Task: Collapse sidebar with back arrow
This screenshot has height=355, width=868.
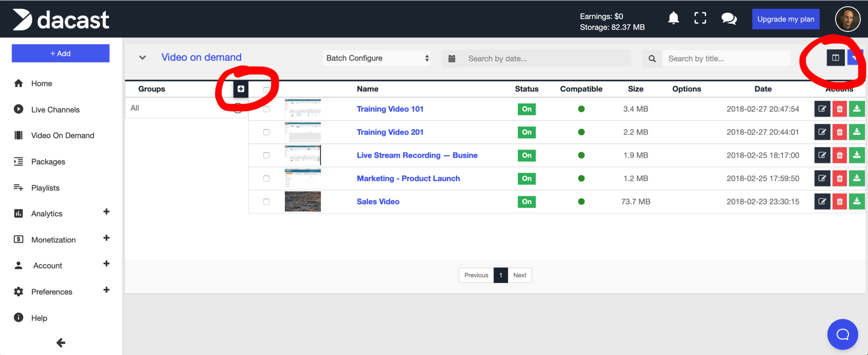Action: click(61, 343)
